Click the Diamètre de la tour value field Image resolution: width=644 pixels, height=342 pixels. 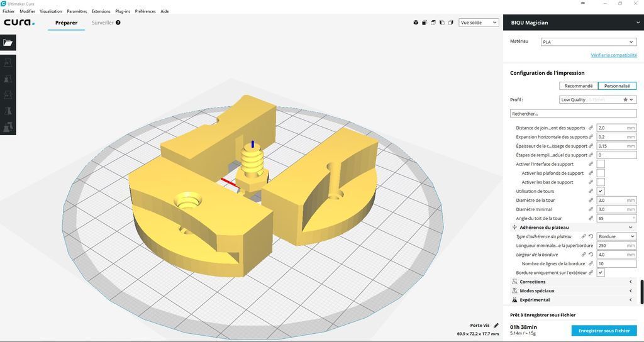[x=616, y=200]
